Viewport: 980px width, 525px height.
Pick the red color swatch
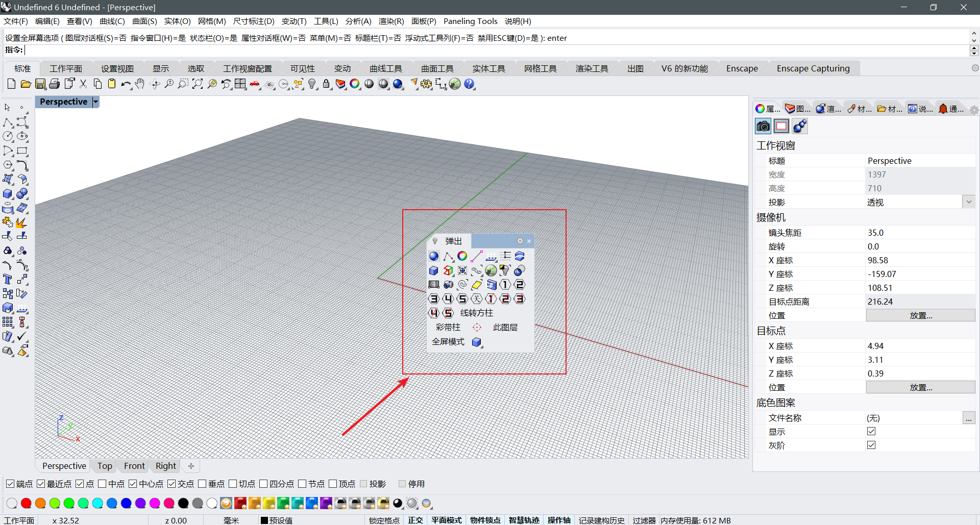[26, 504]
